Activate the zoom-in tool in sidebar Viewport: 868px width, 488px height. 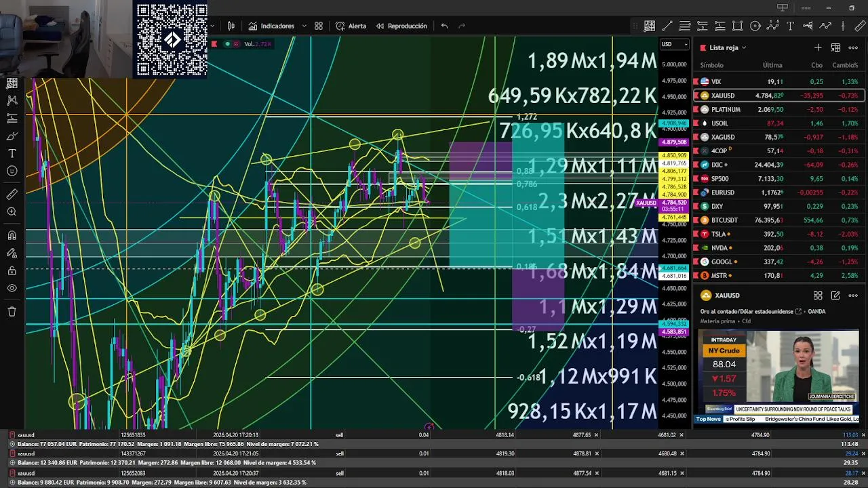(12, 212)
